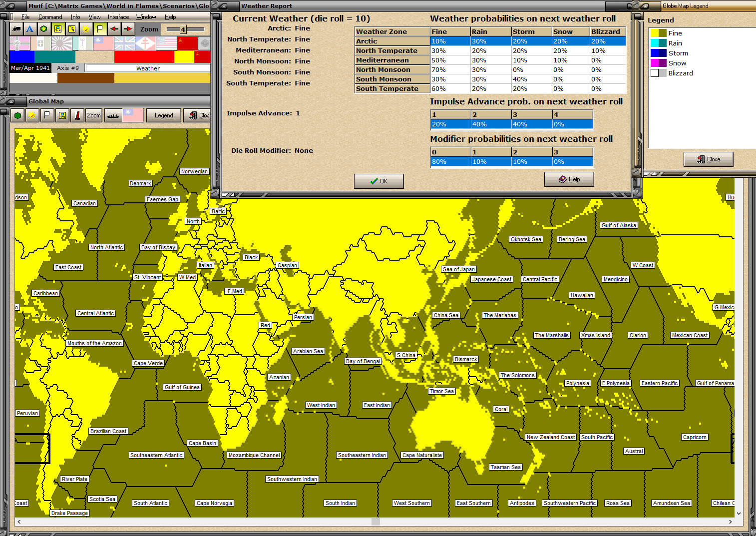Open the Info menu
The image size is (756, 536).
coord(75,17)
